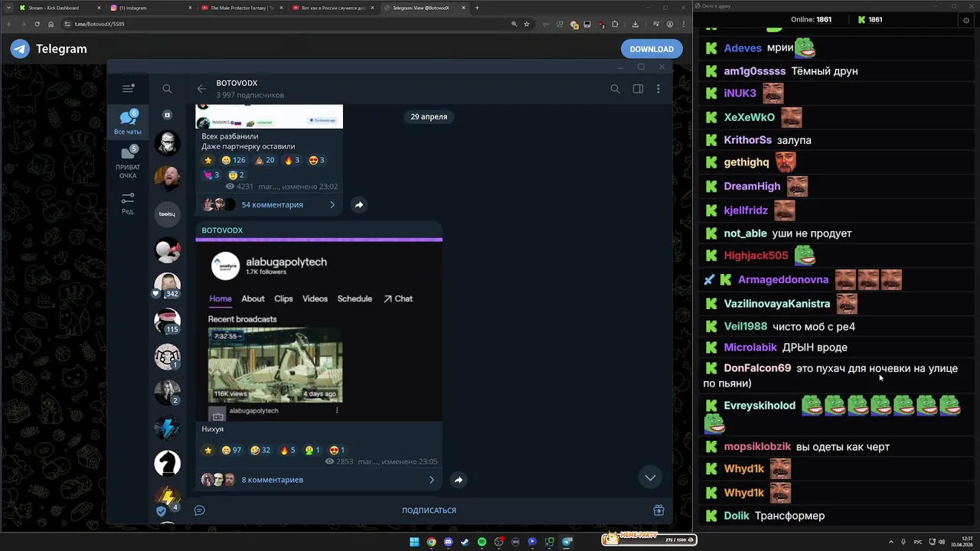Open the lightning bolt chat avatar

(167, 428)
